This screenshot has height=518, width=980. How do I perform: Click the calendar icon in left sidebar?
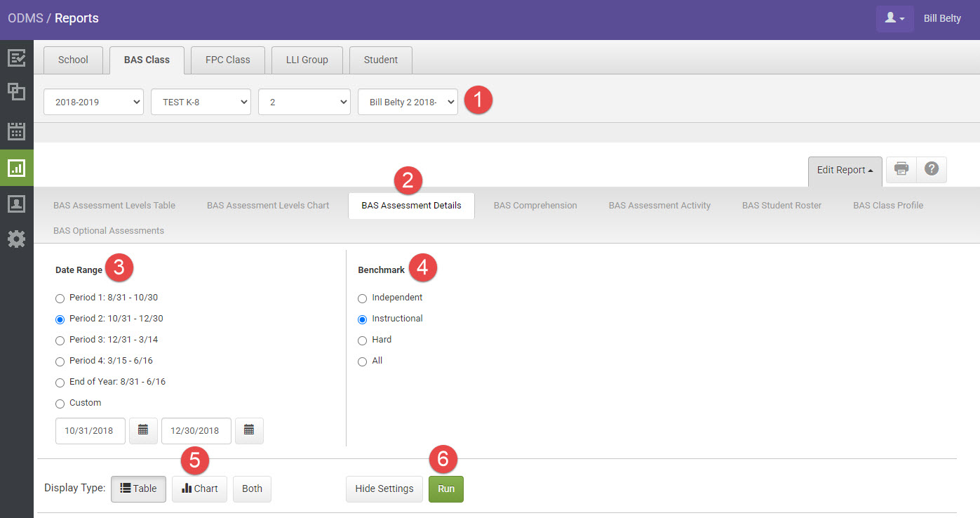pyautogui.click(x=16, y=131)
